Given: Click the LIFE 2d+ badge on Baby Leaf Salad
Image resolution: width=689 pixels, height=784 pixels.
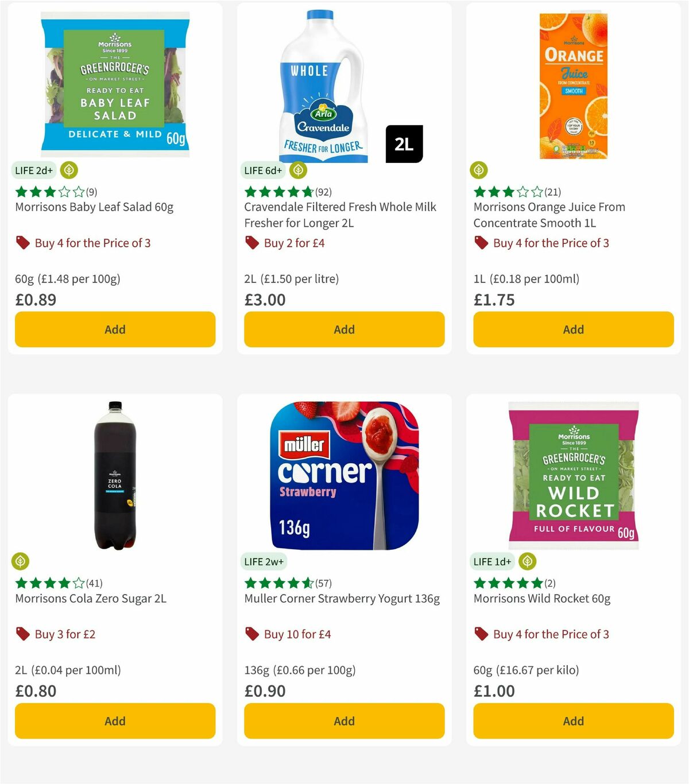Looking at the screenshot, I should click(33, 170).
